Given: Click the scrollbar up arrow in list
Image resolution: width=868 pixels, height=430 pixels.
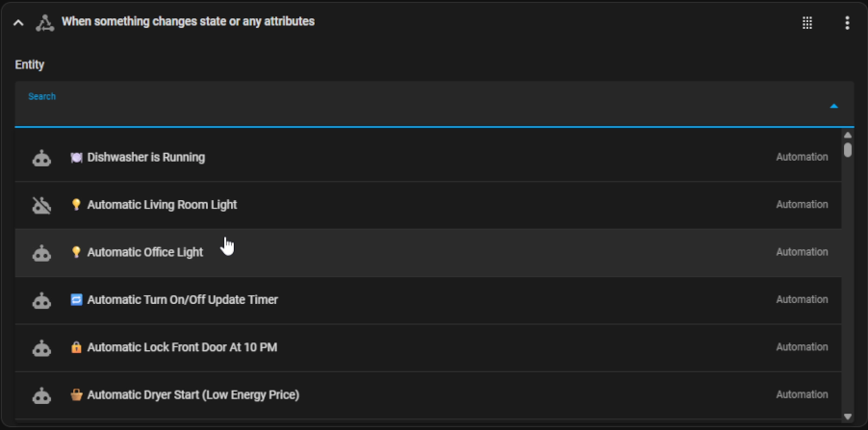Looking at the screenshot, I should 848,135.
